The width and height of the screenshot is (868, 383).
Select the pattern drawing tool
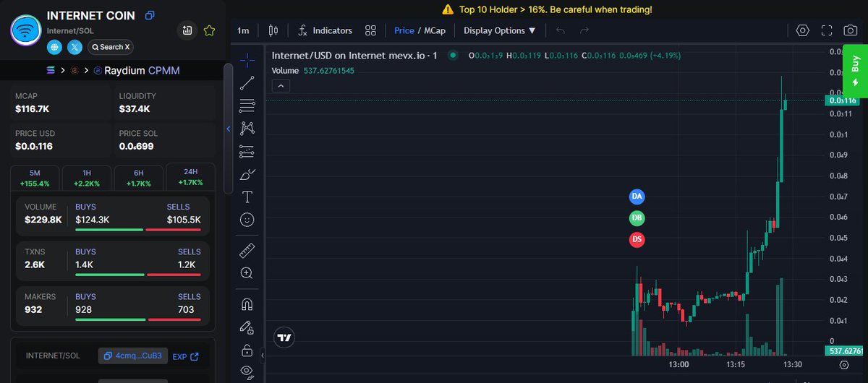pos(247,128)
